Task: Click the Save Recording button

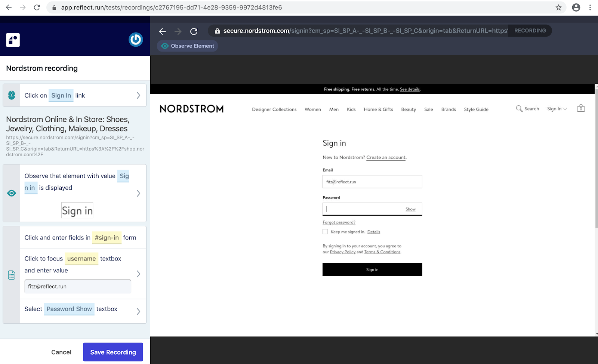Action: (113, 352)
